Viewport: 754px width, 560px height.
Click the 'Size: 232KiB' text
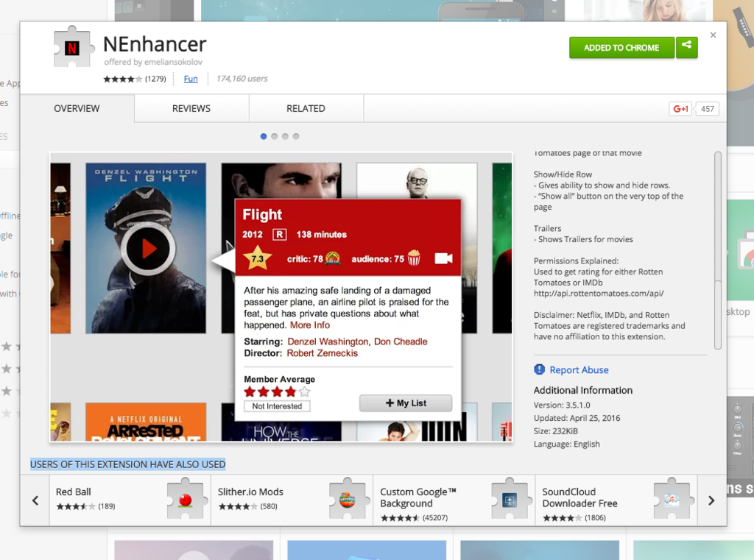tap(555, 431)
